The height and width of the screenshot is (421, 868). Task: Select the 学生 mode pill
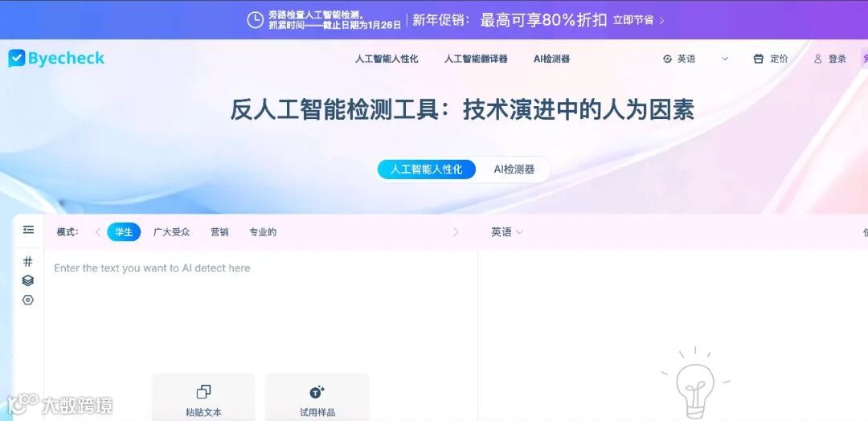pyautogui.click(x=124, y=232)
